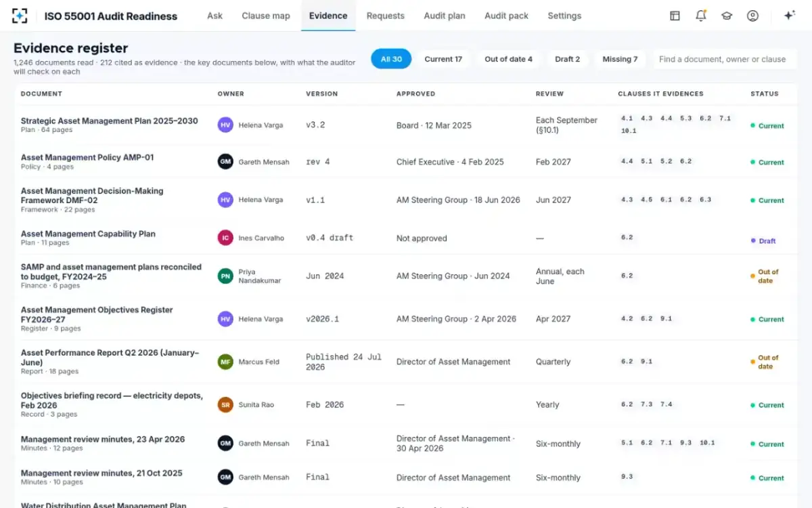The width and height of the screenshot is (812, 508).
Task: Click clause 7.4 chip in Objectives briefing row
Action: point(667,404)
